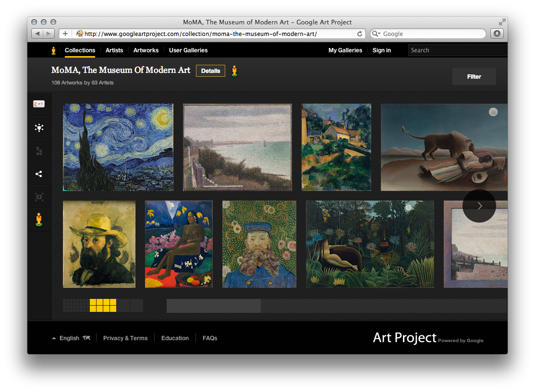Click the Pegman icon beside the Details button
Screen dimensions: 535x392
pos(235,71)
